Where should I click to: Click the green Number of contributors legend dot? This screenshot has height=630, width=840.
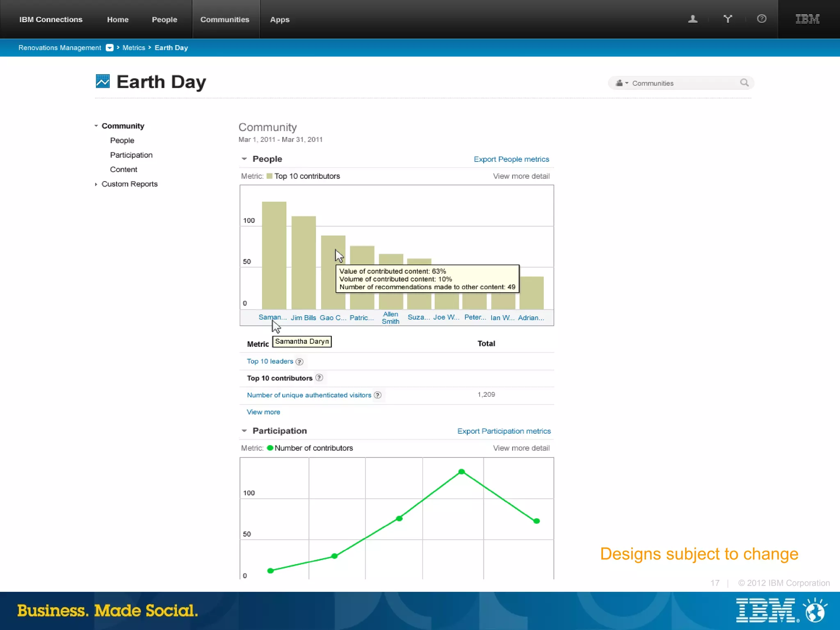coord(270,448)
